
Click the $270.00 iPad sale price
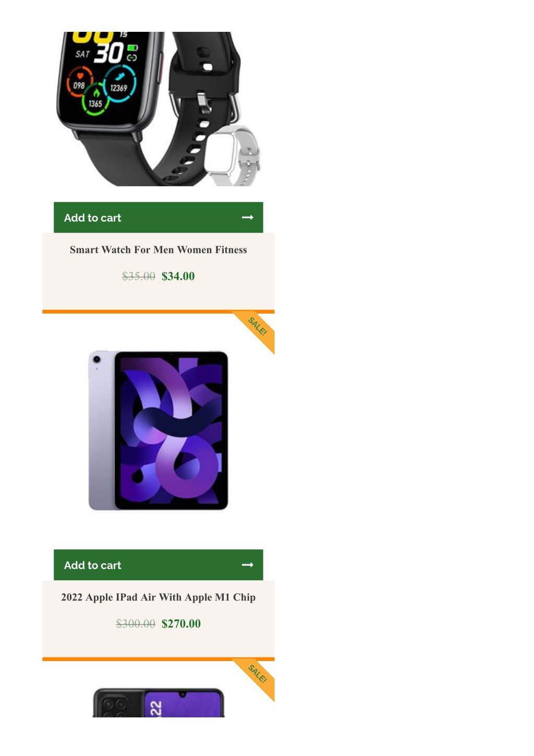(181, 624)
